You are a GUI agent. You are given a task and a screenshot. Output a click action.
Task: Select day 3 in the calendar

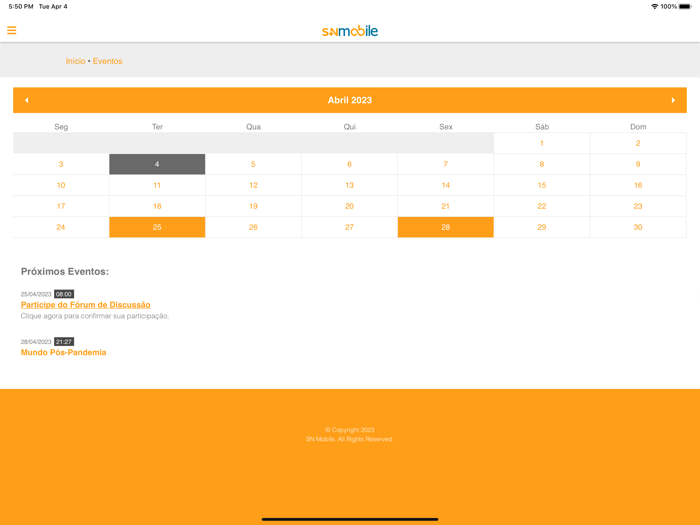click(61, 164)
